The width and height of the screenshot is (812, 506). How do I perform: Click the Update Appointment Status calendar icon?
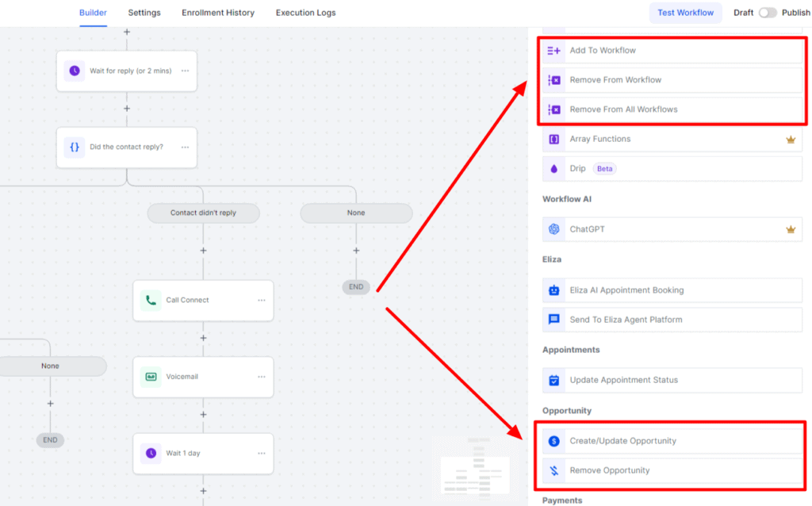pos(553,380)
